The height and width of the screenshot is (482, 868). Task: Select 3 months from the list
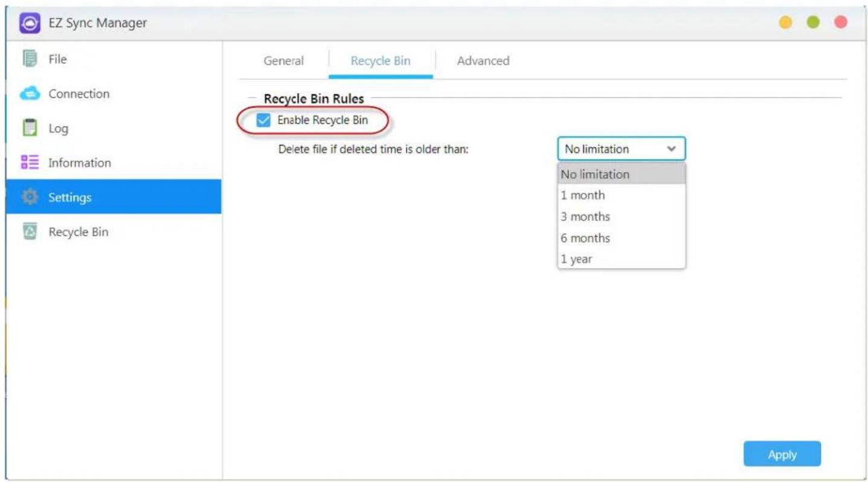point(622,216)
